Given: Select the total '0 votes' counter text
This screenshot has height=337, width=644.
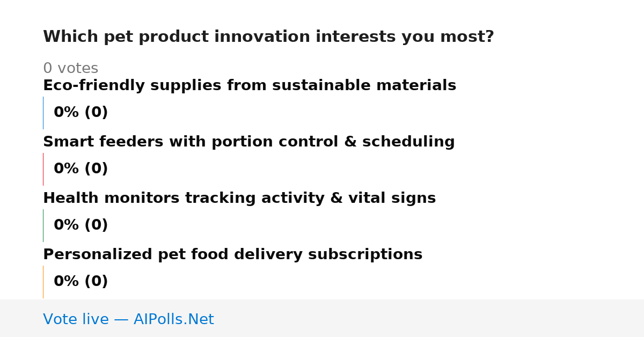Looking at the screenshot, I should tap(70, 69).
